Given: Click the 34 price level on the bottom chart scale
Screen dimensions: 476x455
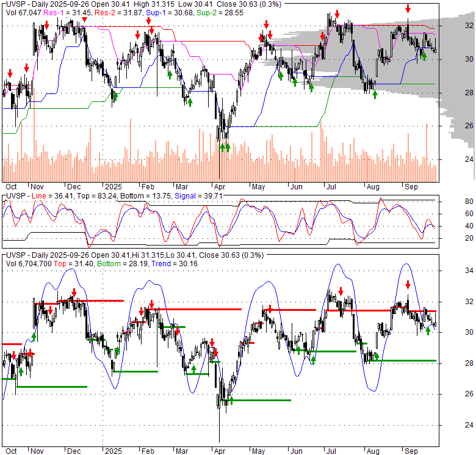Looking at the screenshot, I should point(469,271).
